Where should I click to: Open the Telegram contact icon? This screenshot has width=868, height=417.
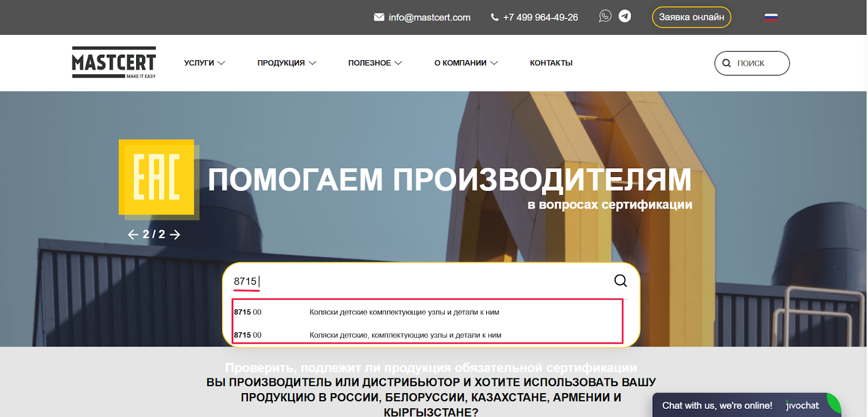coord(625,16)
